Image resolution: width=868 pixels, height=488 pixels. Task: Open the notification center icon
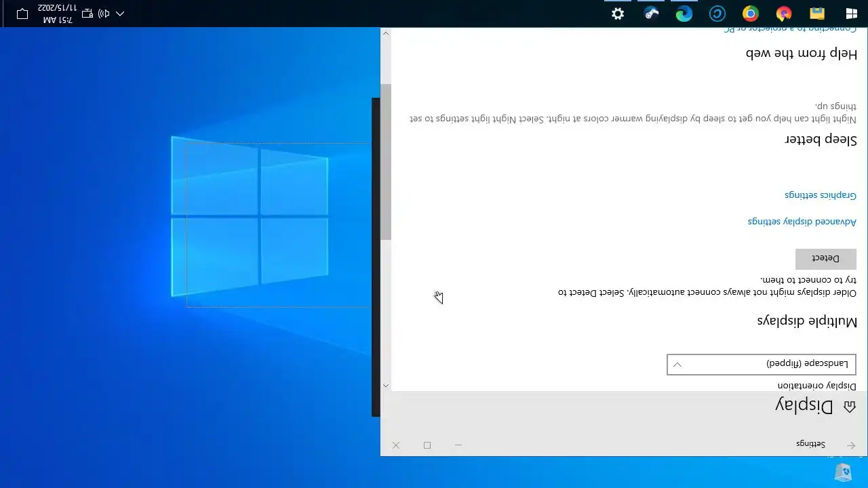22,14
